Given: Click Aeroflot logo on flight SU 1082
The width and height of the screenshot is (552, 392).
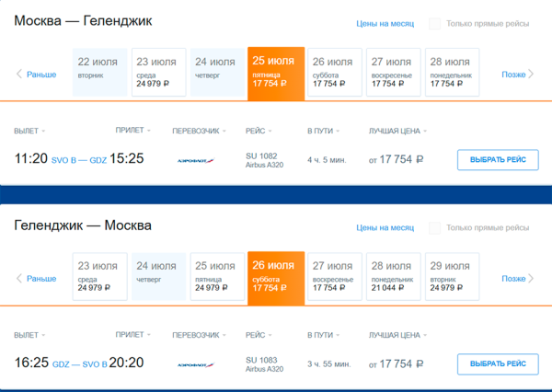Looking at the screenshot, I should pos(196,160).
